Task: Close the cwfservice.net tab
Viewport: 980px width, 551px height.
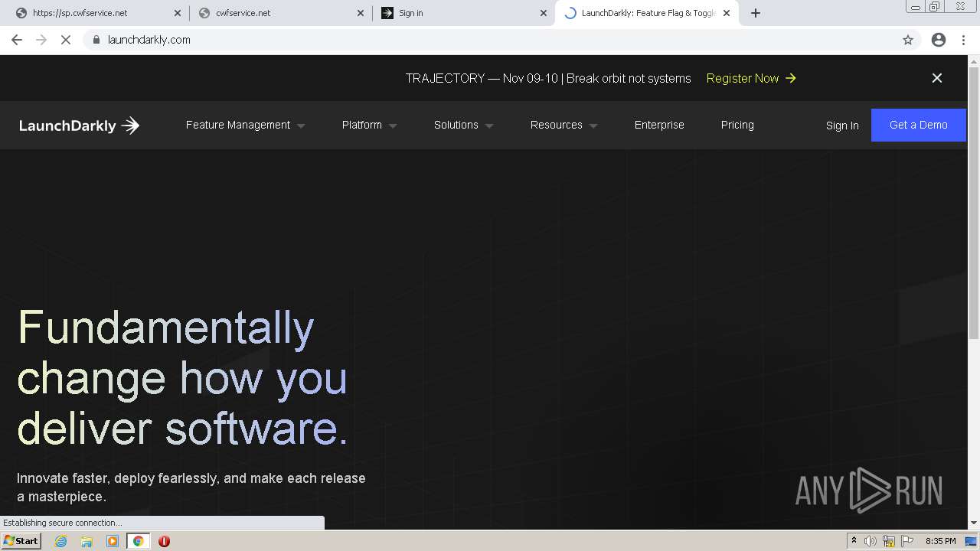Action: [x=361, y=13]
